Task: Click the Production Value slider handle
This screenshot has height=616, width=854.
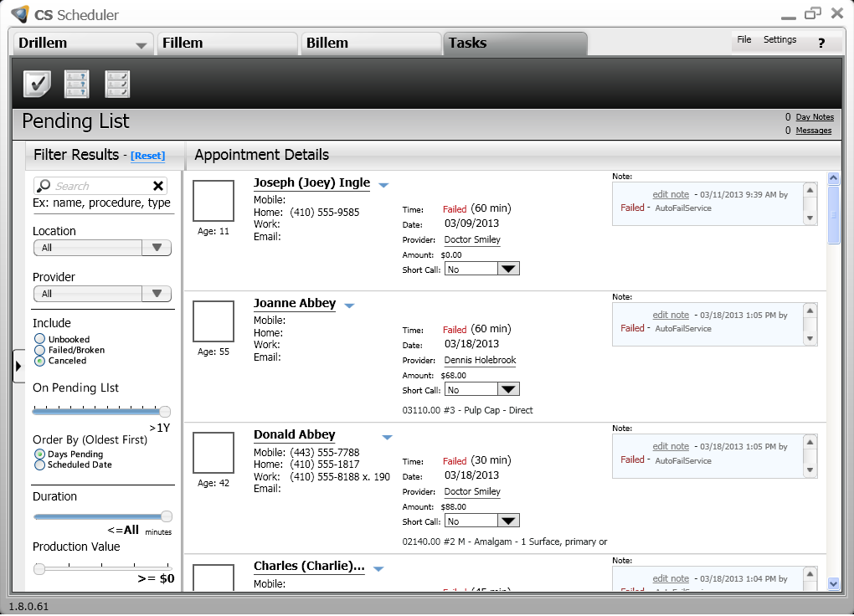Action: [39, 569]
